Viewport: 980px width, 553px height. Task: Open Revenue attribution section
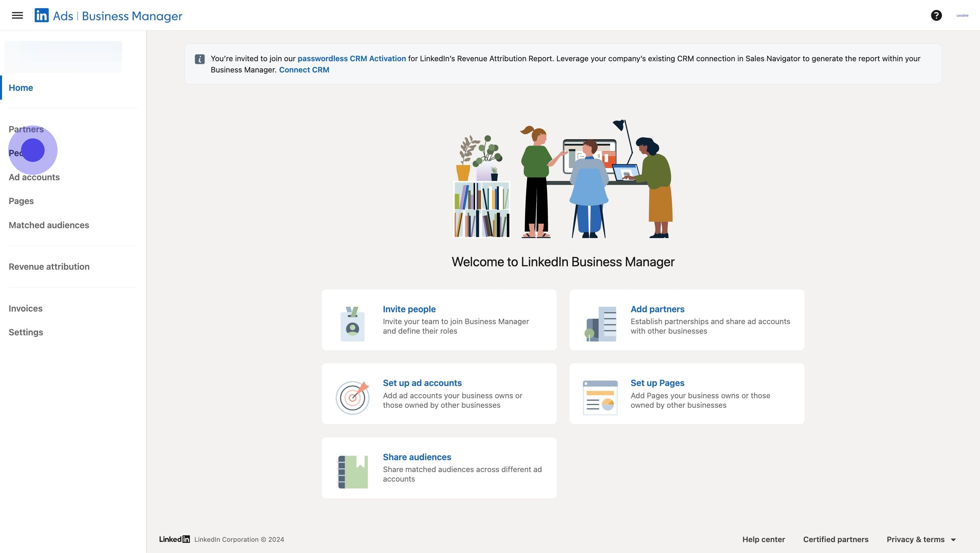coord(49,266)
